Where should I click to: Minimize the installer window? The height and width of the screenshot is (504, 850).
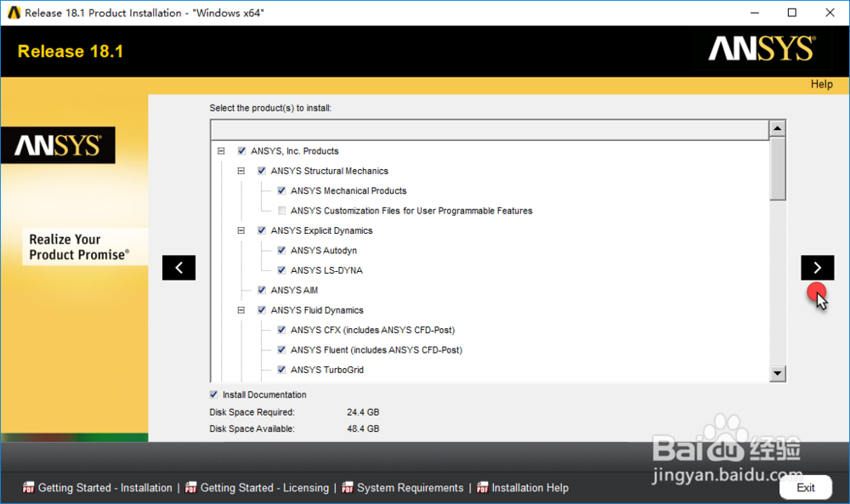[754, 13]
